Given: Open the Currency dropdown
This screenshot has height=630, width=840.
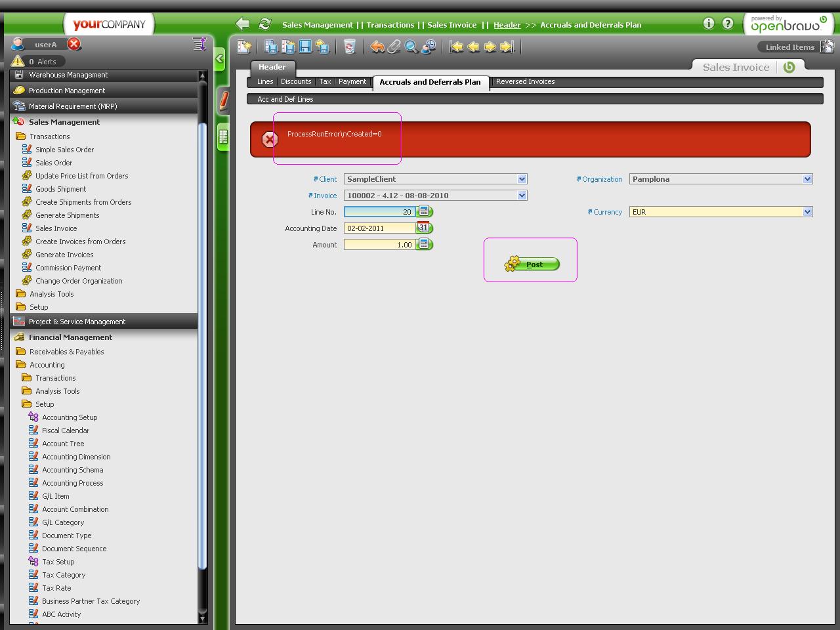Looking at the screenshot, I should coord(808,211).
